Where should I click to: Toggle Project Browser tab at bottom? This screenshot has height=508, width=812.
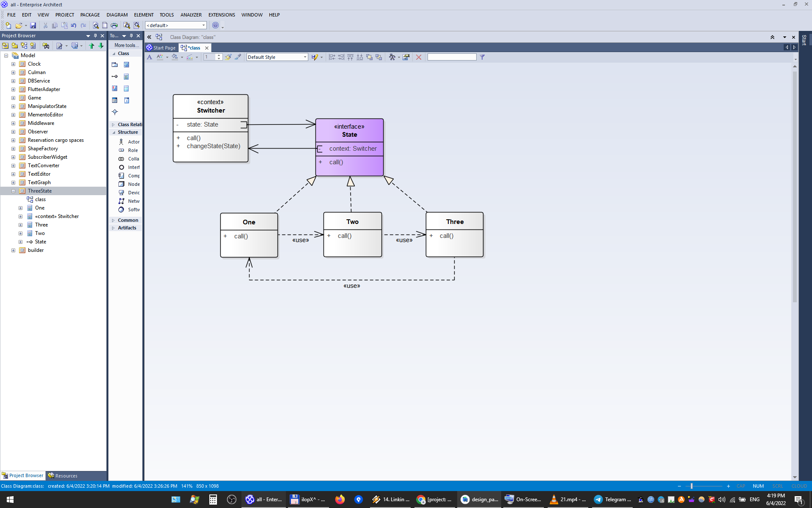pyautogui.click(x=23, y=475)
